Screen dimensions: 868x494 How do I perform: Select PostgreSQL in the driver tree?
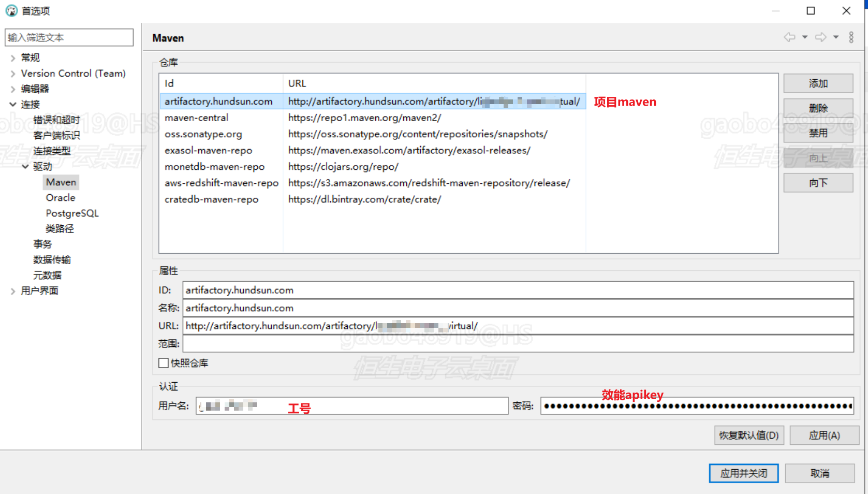[x=72, y=213]
